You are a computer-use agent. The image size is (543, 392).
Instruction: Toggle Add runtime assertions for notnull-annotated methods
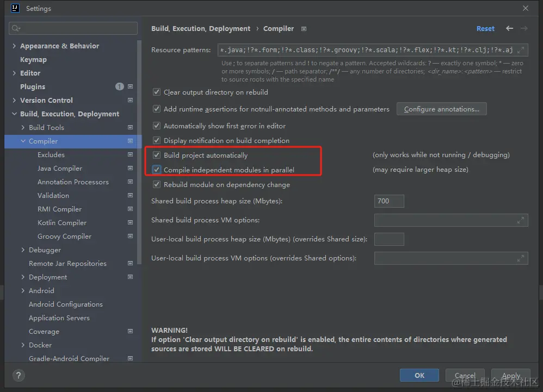point(157,109)
